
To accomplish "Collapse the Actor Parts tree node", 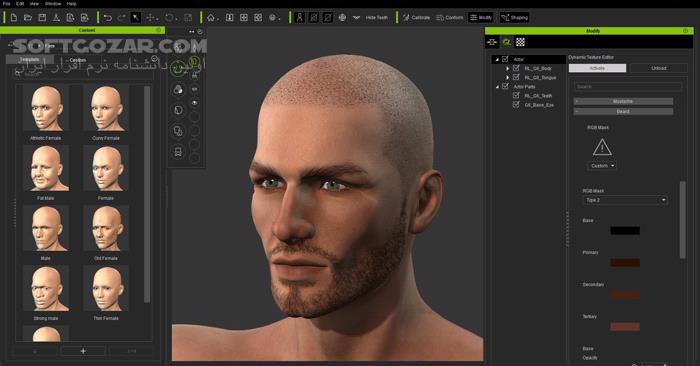I will [497, 87].
